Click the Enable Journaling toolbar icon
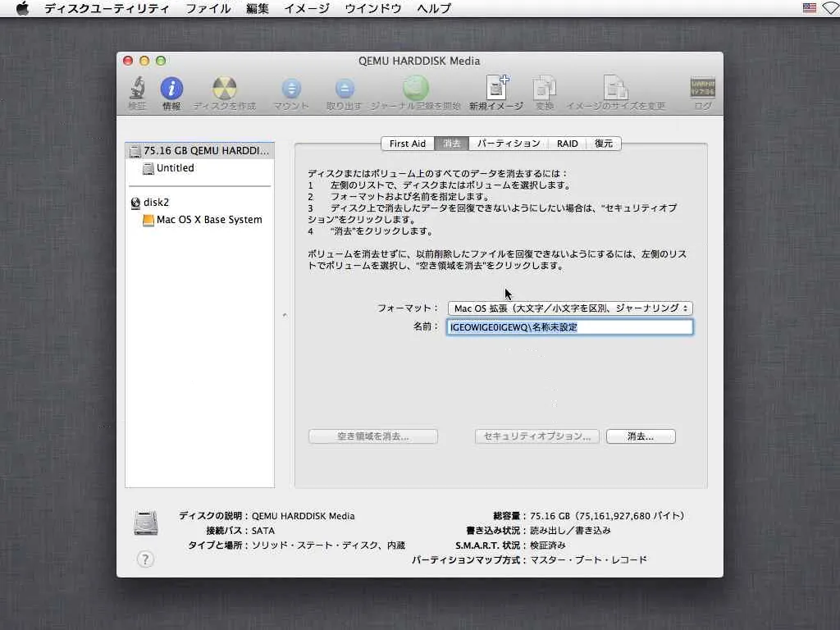This screenshot has height=630, width=840. [416, 88]
